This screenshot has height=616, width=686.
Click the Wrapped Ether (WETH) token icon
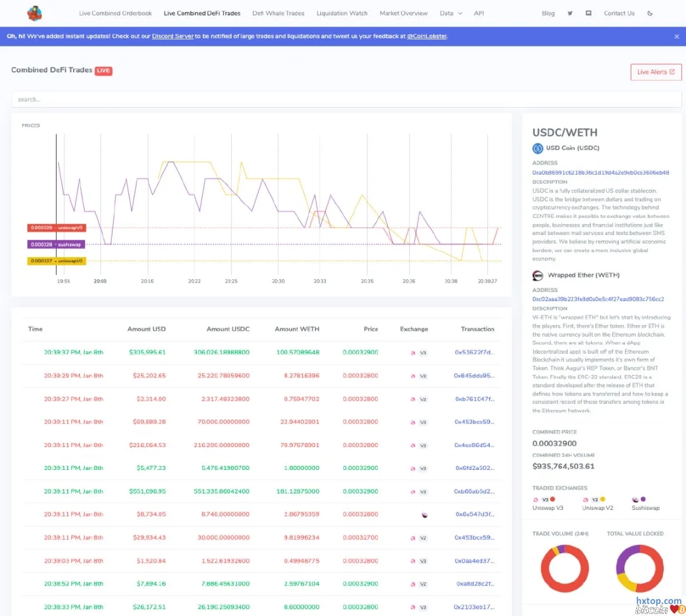click(538, 276)
